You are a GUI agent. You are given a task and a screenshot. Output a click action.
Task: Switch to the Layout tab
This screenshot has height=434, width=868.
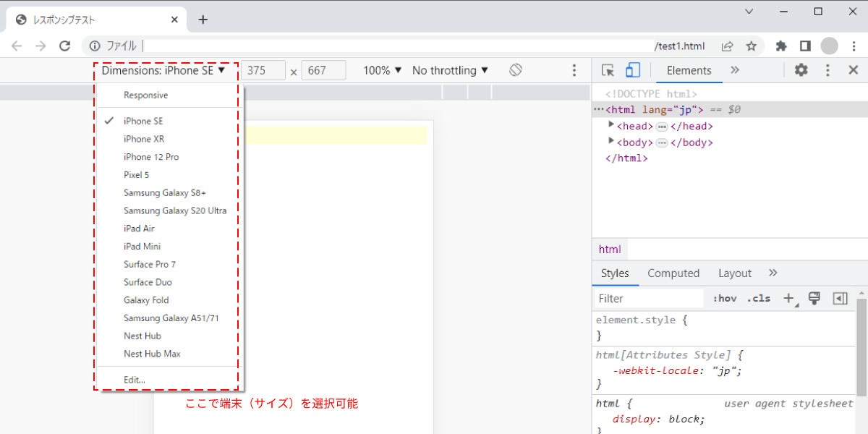(x=735, y=273)
